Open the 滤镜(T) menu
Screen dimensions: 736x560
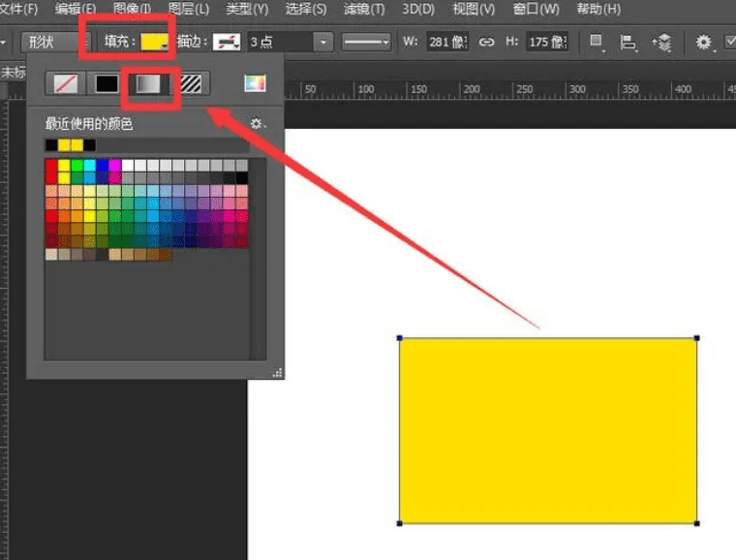click(x=364, y=9)
